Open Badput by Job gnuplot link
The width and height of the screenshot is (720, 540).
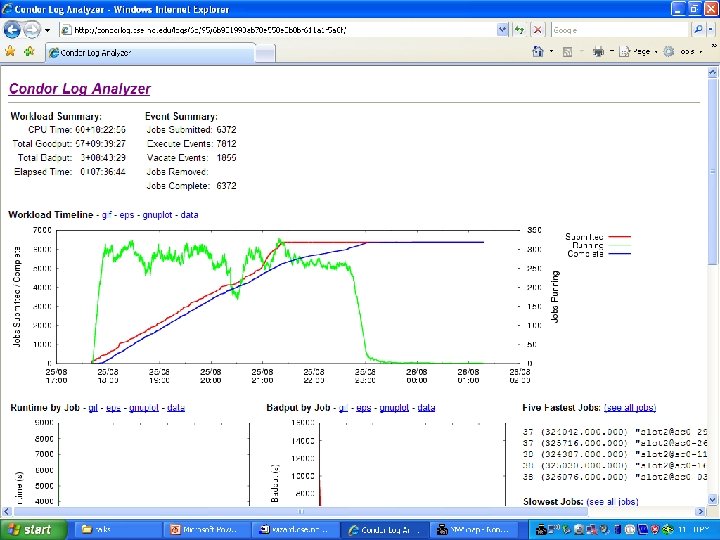[x=394, y=408]
